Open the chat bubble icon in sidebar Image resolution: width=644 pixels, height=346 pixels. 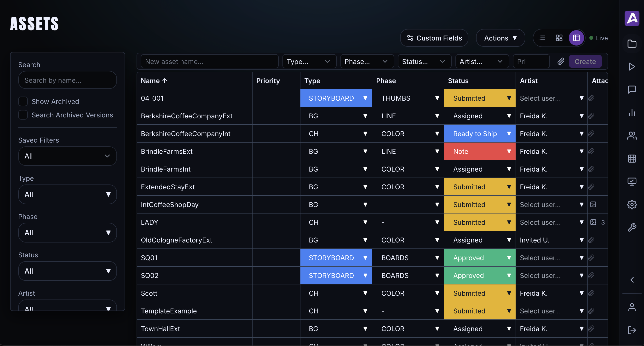click(632, 90)
